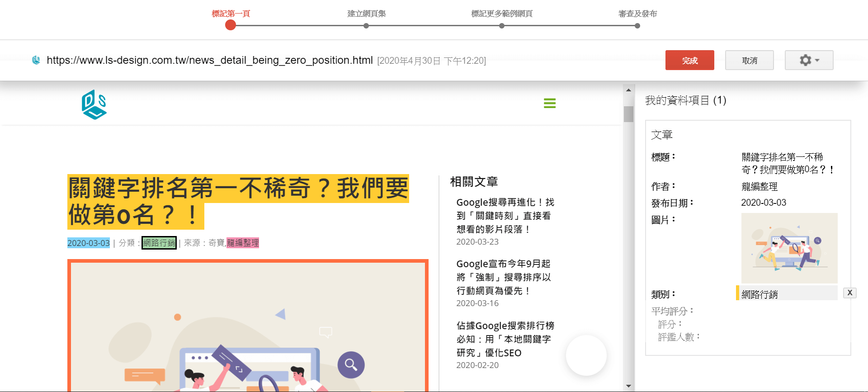Click the blue highlighted date 2020-03-03
This screenshot has width=868, height=392.
pyautogui.click(x=89, y=243)
